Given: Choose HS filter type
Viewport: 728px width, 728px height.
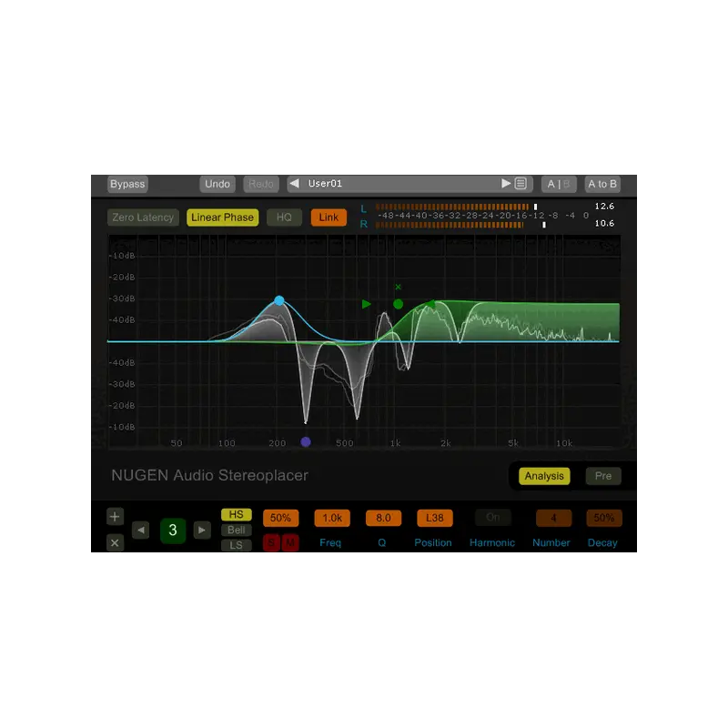Looking at the screenshot, I should coord(237,514).
